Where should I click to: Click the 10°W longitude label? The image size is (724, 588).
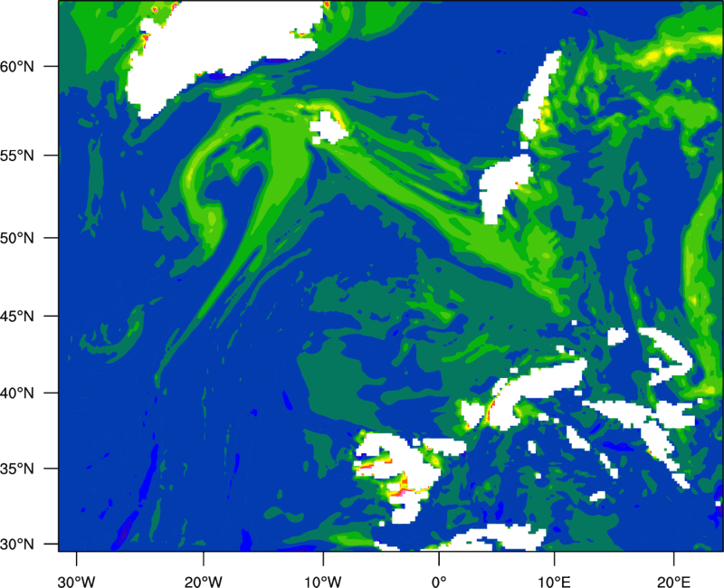[323, 582]
